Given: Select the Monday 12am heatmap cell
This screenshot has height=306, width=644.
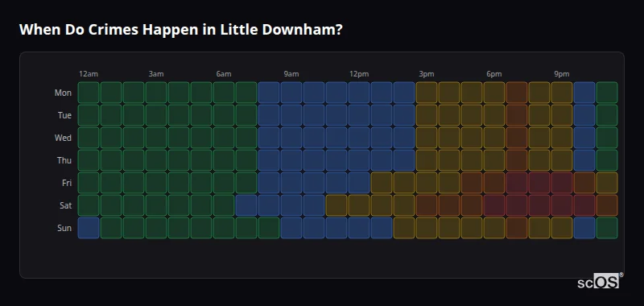Looking at the screenshot, I should coord(89,93).
